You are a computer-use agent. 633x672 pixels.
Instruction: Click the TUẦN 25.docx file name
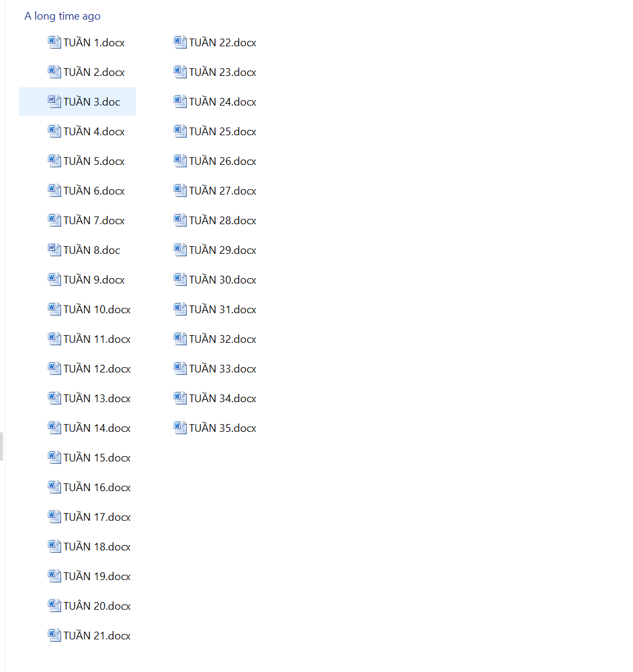click(x=223, y=132)
